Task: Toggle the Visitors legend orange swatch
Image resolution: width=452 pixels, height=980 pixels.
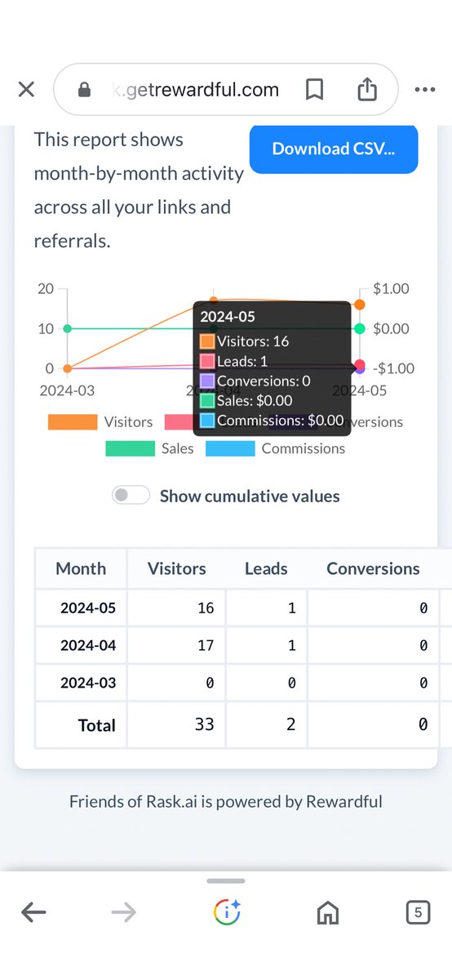Action: pos(73,422)
